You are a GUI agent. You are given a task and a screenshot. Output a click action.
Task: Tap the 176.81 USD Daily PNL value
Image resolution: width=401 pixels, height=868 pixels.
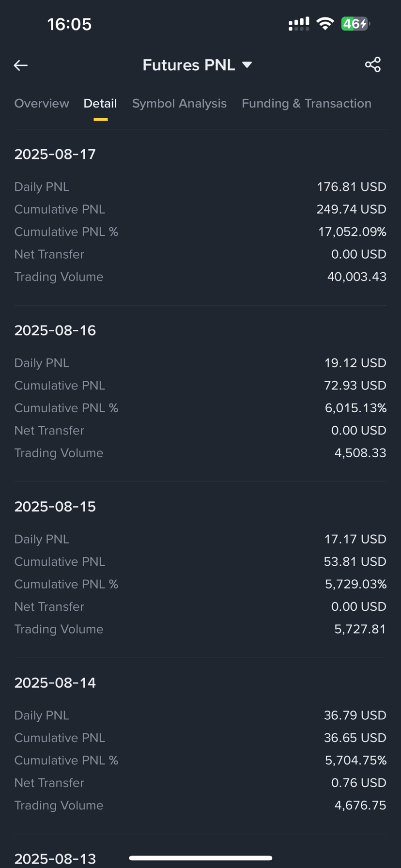[x=352, y=186]
